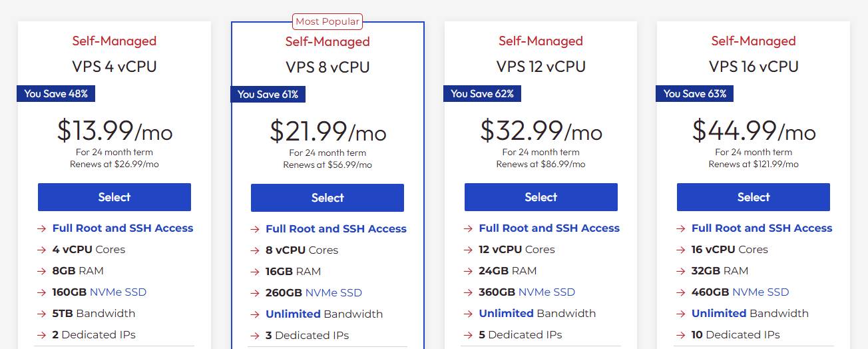Open Full Root and SSH Access link in 12 vCPU plan
Viewport: 868px width, 349px height.
click(x=549, y=228)
